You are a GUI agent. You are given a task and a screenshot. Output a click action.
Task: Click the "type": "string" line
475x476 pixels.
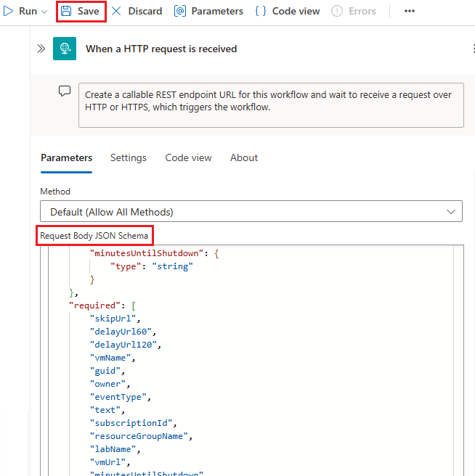tap(151, 266)
